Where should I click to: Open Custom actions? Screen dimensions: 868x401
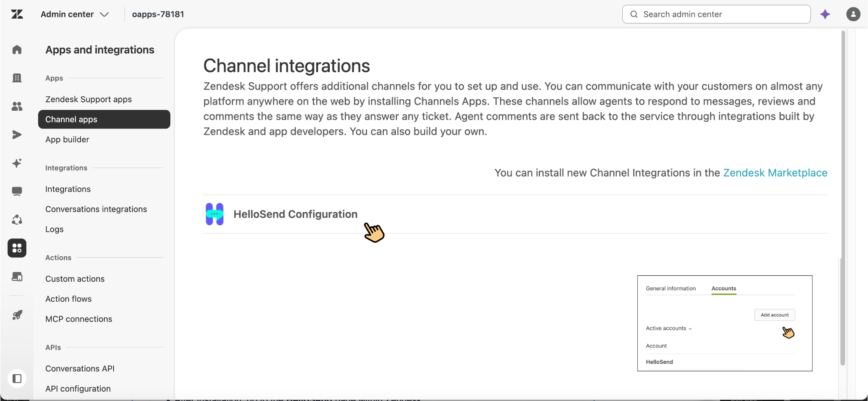[x=75, y=279]
